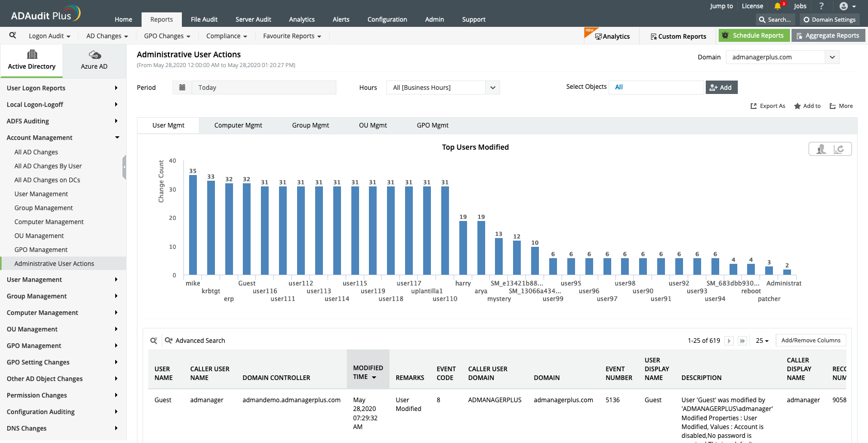Click the users view icon above chart
Image resolution: width=868 pixels, height=443 pixels.
click(x=821, y=149)
